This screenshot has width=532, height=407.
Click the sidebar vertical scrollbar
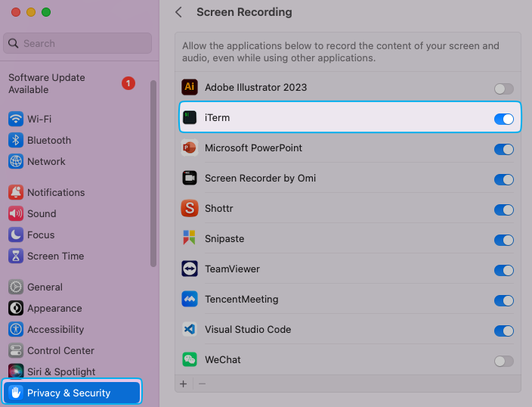point(153,174)
